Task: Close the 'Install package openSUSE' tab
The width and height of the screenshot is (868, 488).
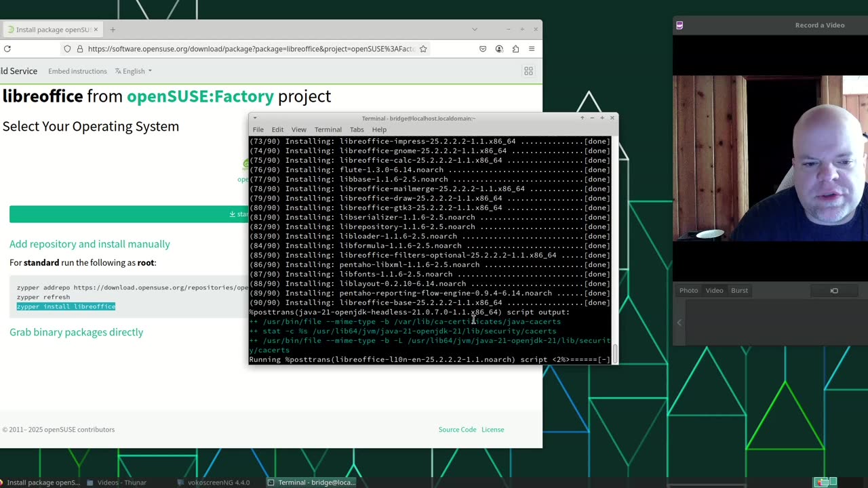Action: [x=96, y=29]
